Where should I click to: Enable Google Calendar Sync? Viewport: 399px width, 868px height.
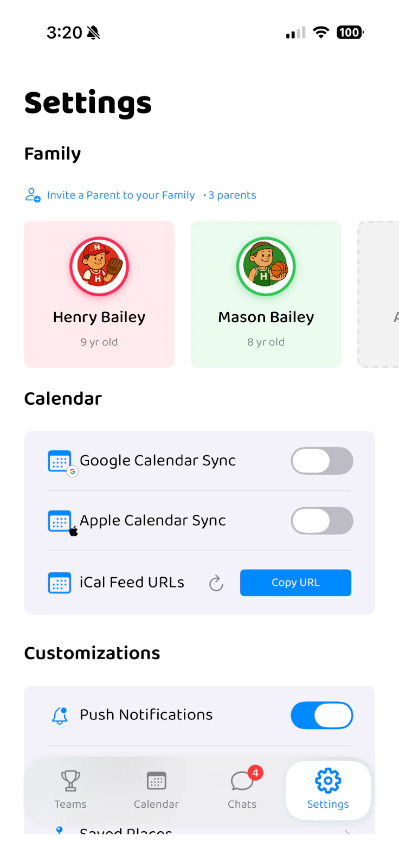point(321,461)
